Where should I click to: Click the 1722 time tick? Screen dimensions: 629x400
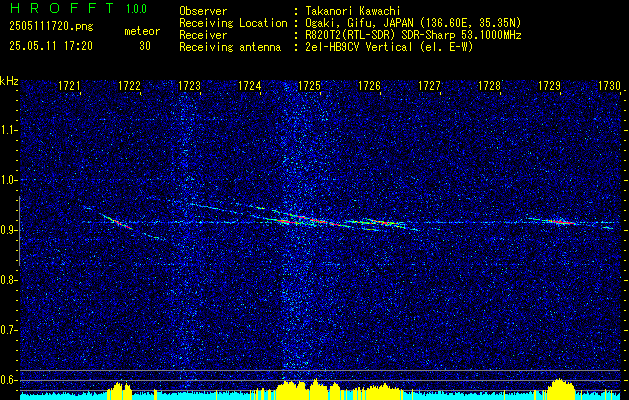(x=129, y=85)
